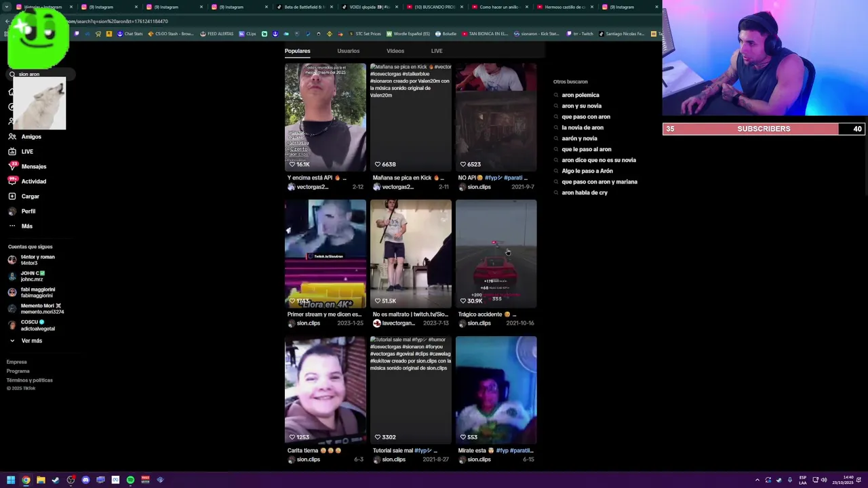Open the 'Tutorial sale mal' video

[x=411, y=390]
